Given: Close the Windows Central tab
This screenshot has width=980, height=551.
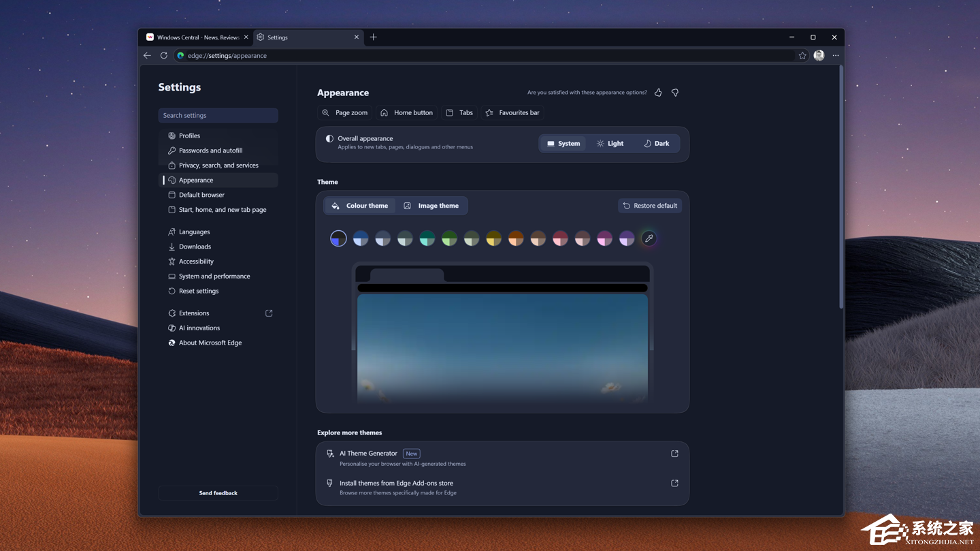Looking at the screenshot, I should 246,37.
